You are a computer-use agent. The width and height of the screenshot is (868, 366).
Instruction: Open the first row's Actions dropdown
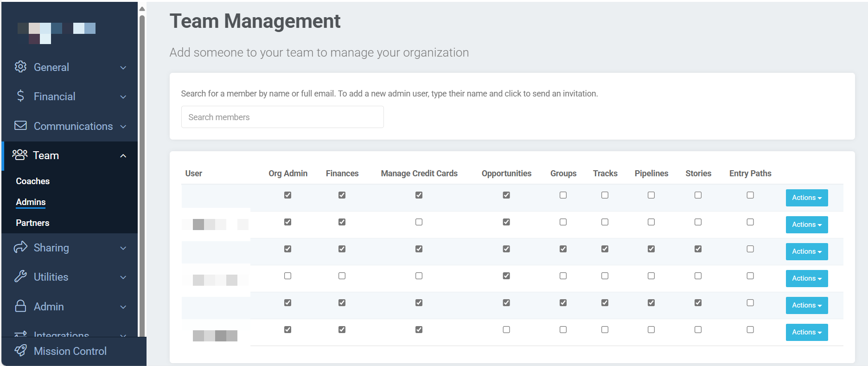(x=806, y=198)
